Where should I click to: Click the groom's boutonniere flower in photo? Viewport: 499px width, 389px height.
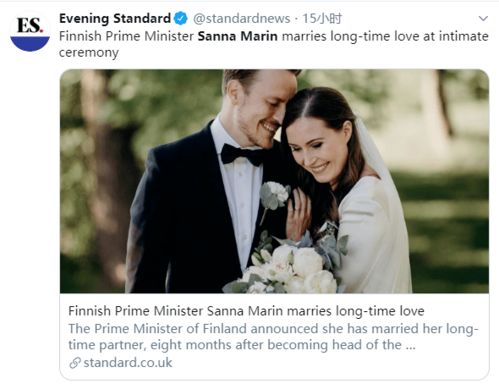tap(274, 195)
